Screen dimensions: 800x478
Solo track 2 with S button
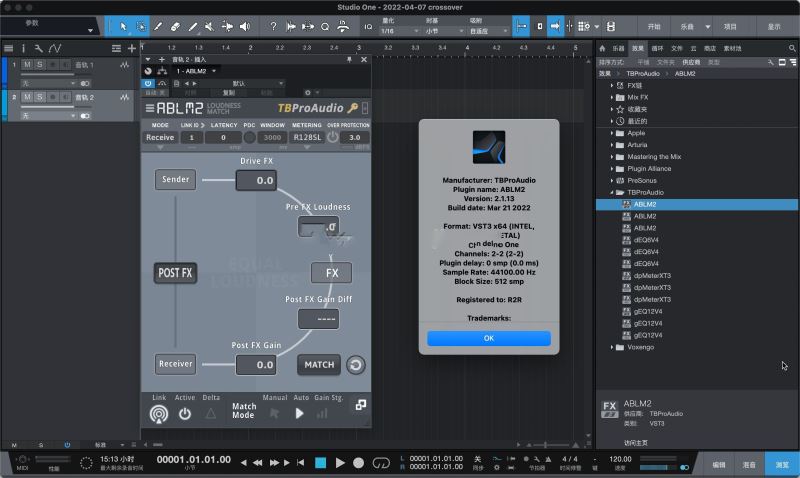39,96
